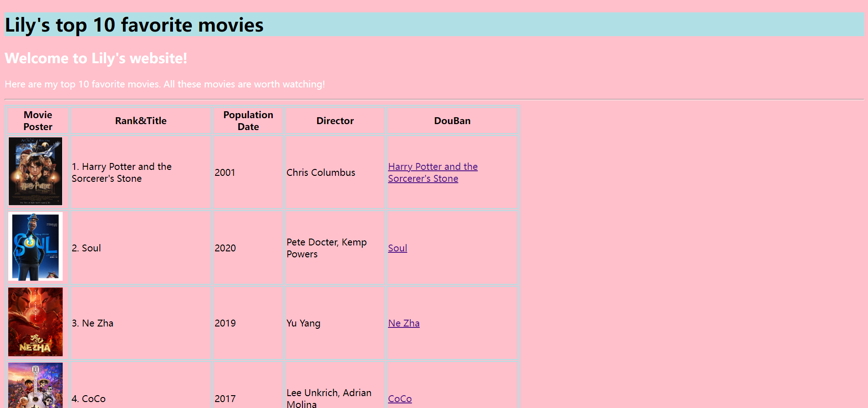Viewport: 868px width, 408px height.
Task: Click the DouBan column header
Action: coord(452,121)
